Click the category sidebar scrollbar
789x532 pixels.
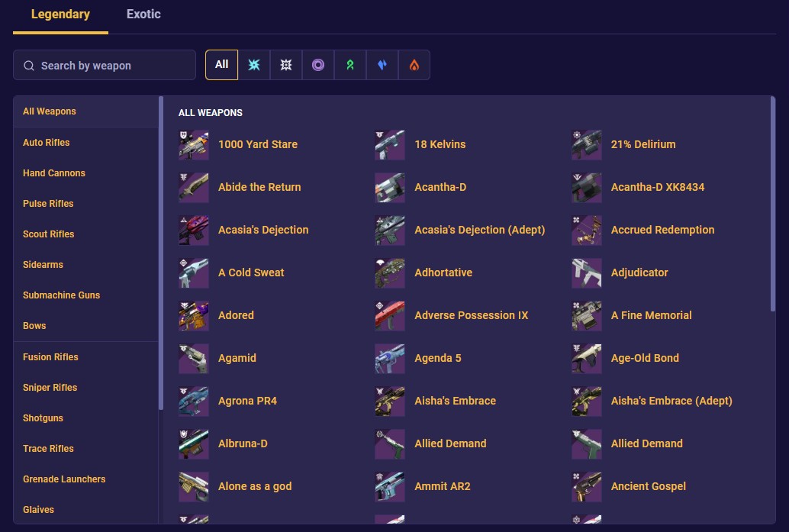161,253
